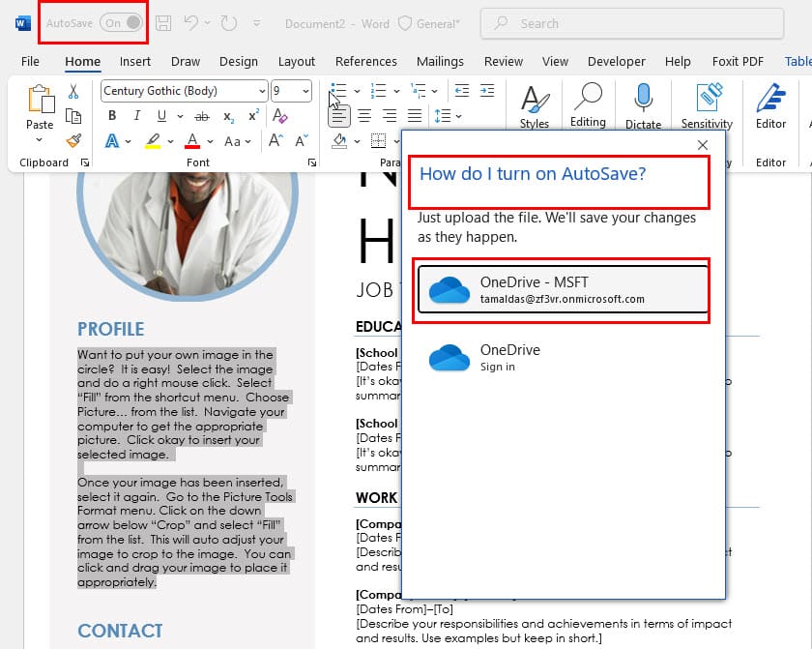Toggle italic formatting

[136, 115]
